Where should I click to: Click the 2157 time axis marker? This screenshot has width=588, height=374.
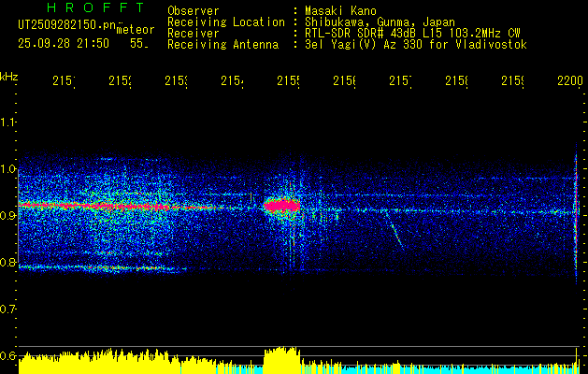pyautogui.click(x=400, y=81)
